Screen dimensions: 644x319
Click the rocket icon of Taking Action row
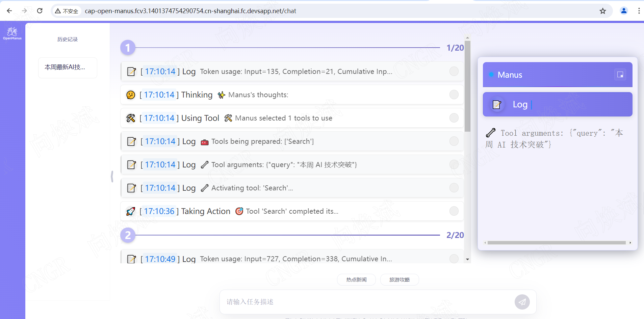[x=131, y=211]
